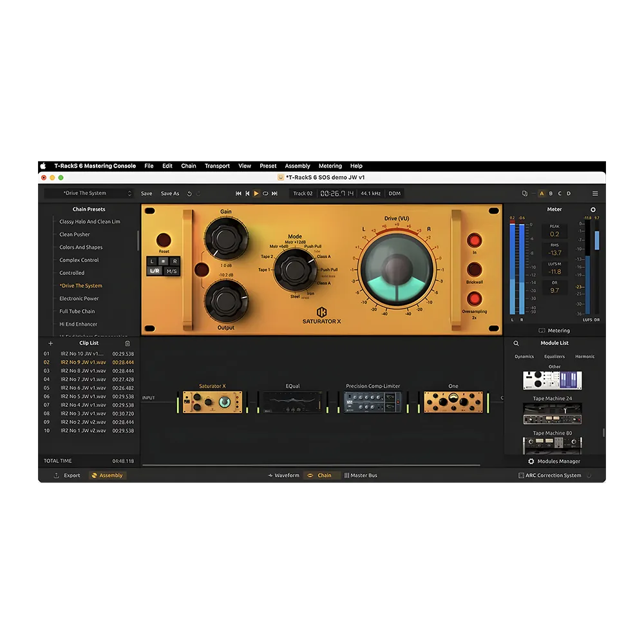Screen dimensions: 644x644
Task: Load the Clean Pusher chain preset
Action: tap(74, 234)
